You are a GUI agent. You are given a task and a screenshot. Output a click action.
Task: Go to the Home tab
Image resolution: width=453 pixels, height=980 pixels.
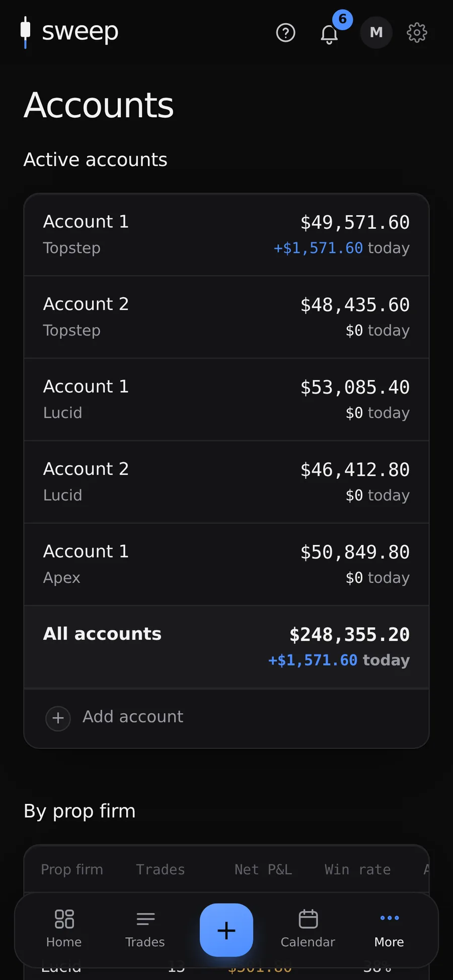pos(64,929)
